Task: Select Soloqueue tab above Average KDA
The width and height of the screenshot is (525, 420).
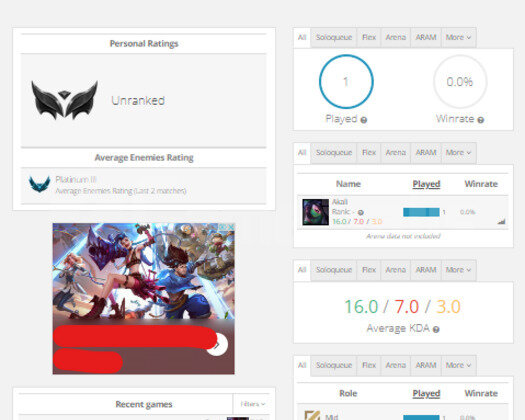Action: click(x=334, y=270)
